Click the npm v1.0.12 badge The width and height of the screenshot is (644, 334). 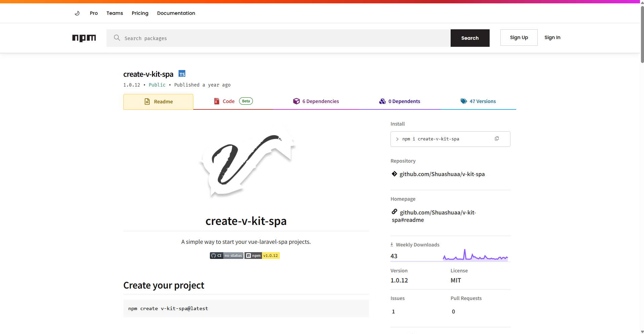(x=262, y=256)
